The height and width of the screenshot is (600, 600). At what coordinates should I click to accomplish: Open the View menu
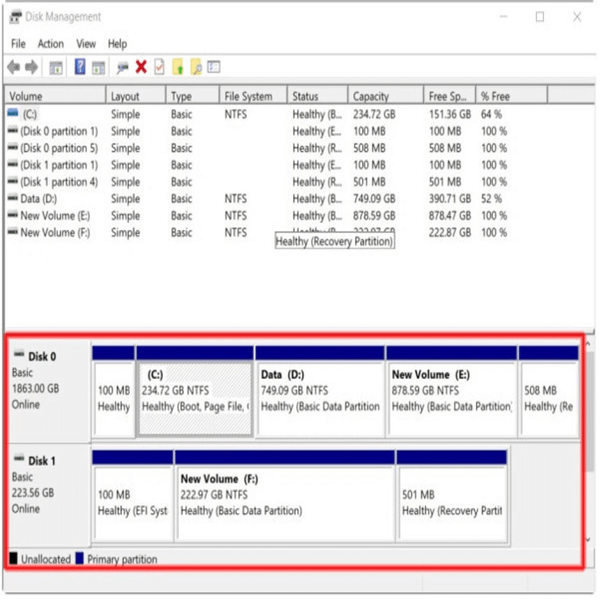(x=86, y=44)
